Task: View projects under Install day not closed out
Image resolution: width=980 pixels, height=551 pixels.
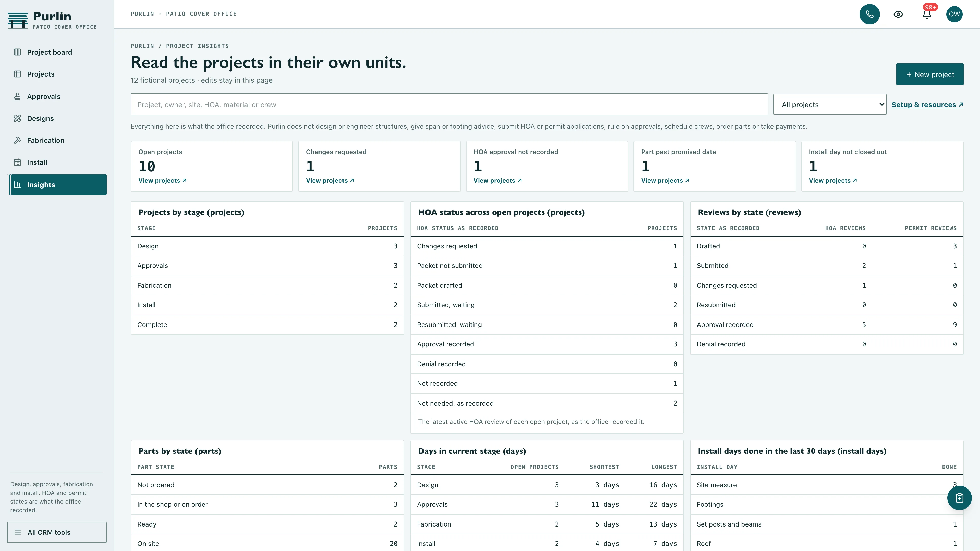Action: point(833,181)
